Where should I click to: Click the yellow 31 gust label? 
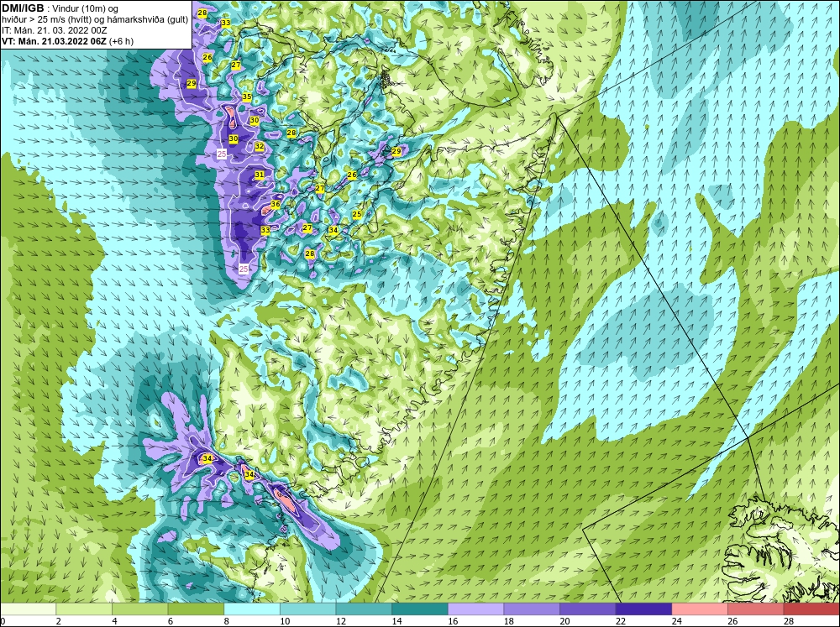[260, 175]
